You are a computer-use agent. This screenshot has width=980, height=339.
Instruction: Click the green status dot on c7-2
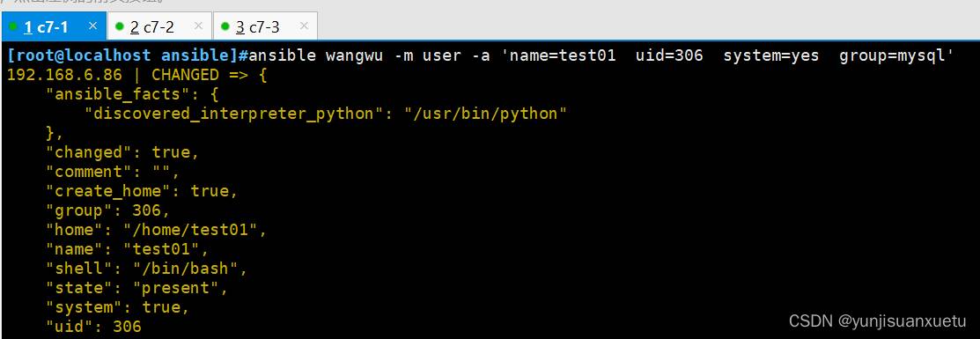(x=120, y=27)
